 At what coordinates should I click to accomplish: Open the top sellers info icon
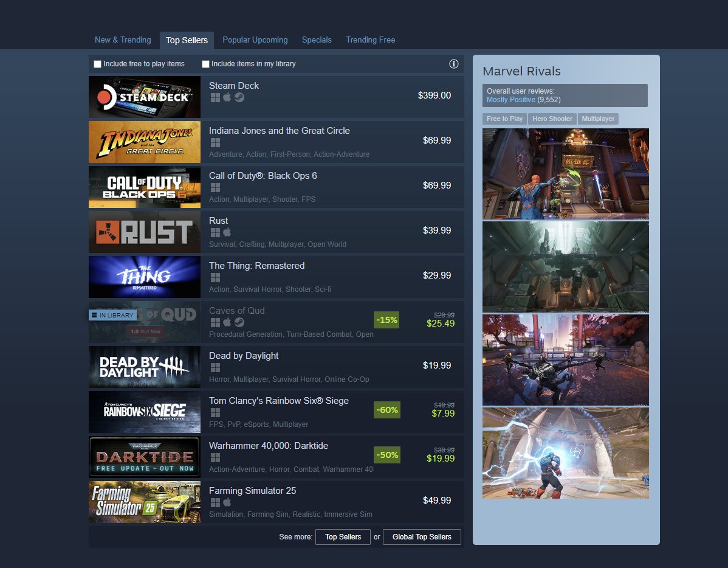coord(453,64)
